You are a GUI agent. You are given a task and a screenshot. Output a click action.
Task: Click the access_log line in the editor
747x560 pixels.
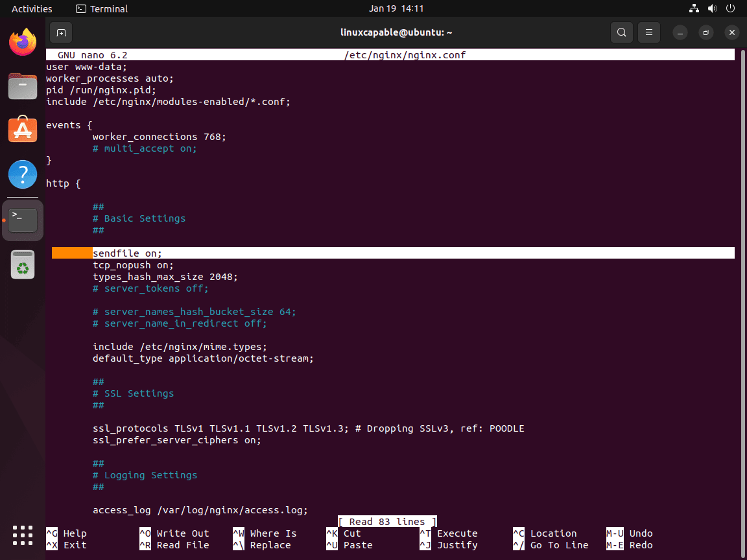pos(200,510)
